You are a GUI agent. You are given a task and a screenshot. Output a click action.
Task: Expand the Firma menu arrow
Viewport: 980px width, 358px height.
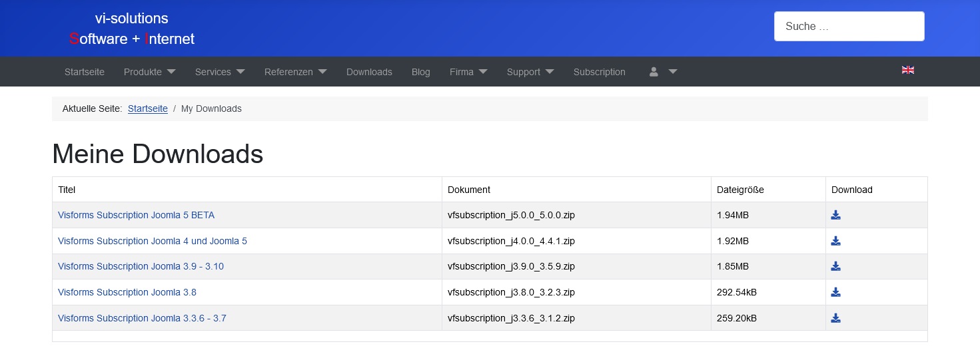483,72
